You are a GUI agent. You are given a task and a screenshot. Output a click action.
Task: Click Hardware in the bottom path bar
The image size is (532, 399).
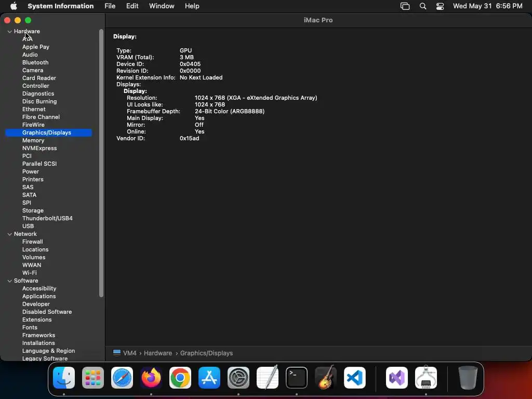point(158,353)
